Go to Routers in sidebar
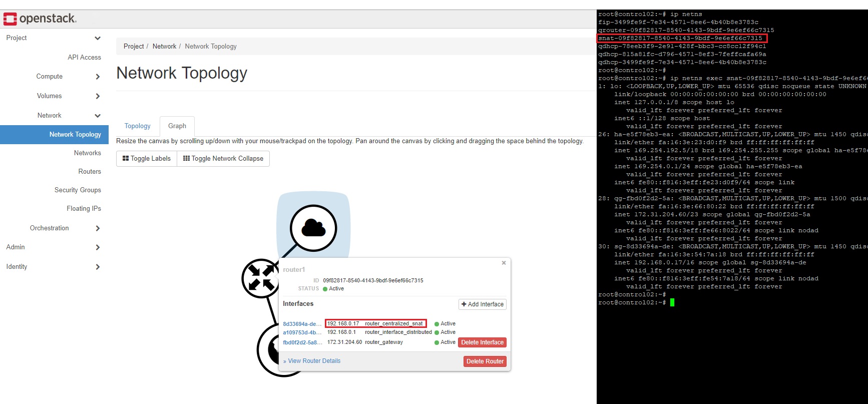 click(90, 171)
